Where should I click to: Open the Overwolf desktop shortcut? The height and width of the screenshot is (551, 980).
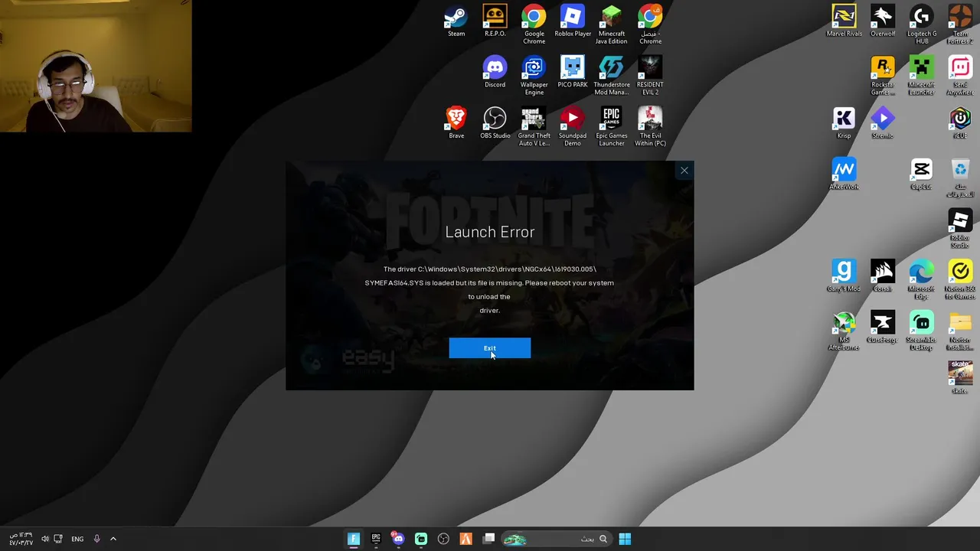tap(883, 21)
